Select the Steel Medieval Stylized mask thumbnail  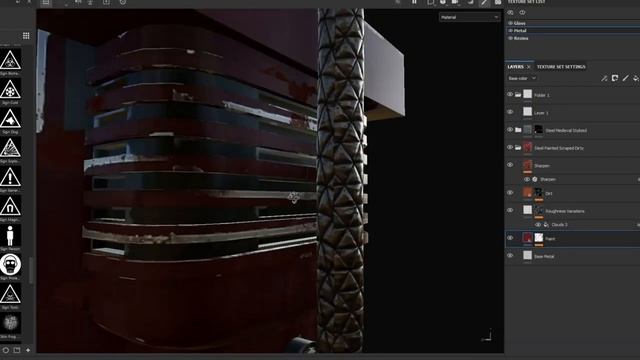[x=539, y=129]
